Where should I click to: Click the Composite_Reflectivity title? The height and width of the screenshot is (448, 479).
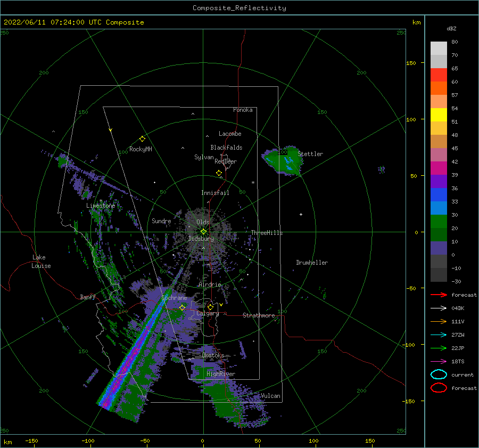coord(240,8)
